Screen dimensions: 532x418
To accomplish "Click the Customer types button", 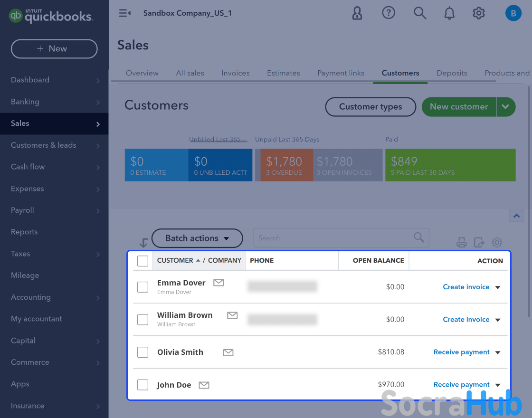I will pyautogui.click(x=370, y=107).
